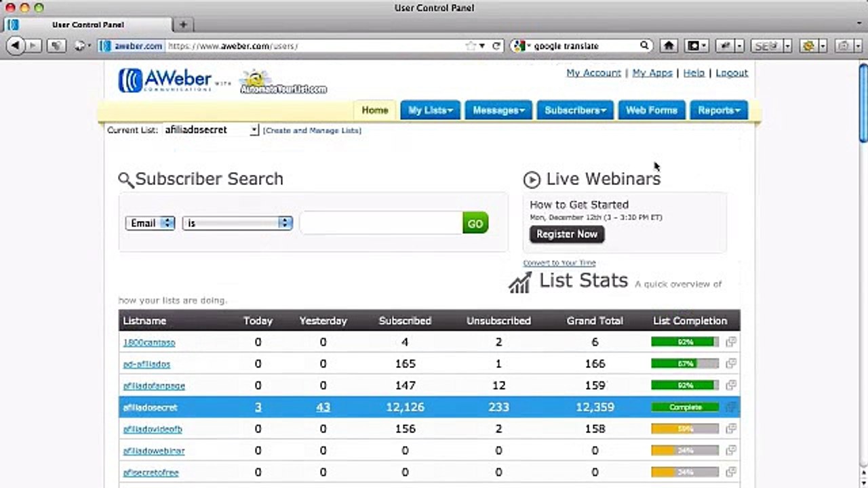
Task: Reload the page with the refresh icon
Action: pyautogui.click(x=496, y=46)
